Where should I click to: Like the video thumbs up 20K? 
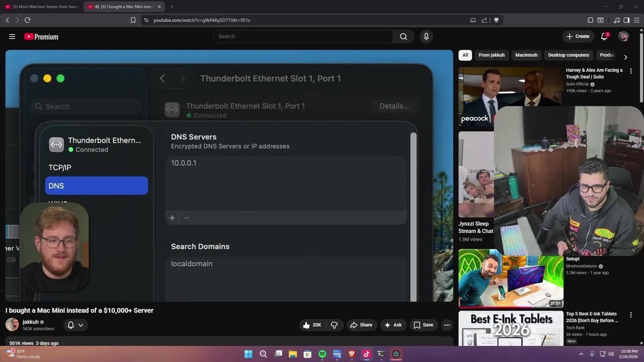(312, 325)
